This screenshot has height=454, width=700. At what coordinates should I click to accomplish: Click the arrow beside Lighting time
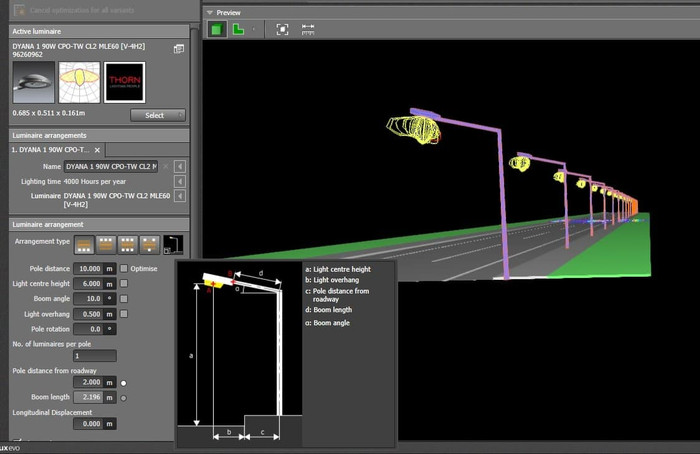tap(179, 181)
